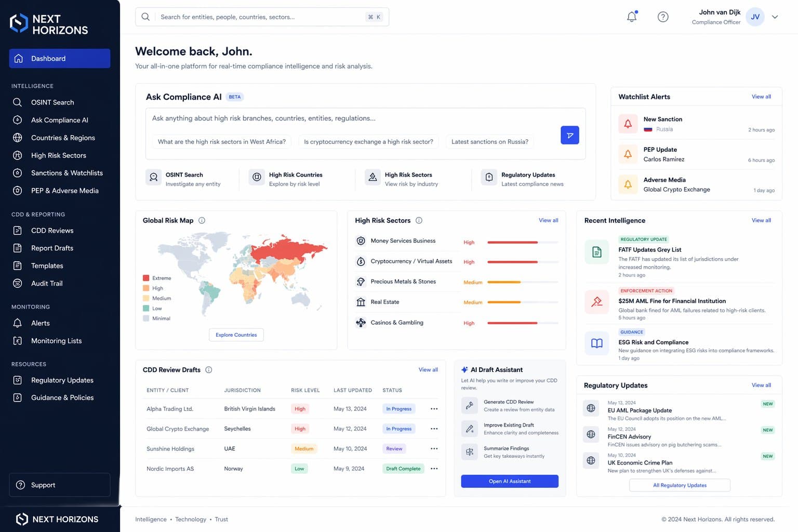Image resolution: width=798 pixels, height=532 pixels.
Task: Switch to the Dashboard menu item
Action: (x=48, y=58)
